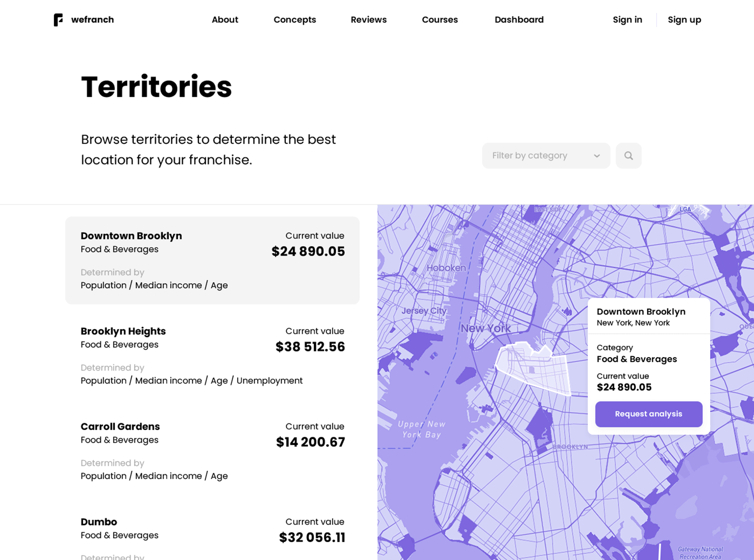Image resolution: width=754 pixels, height=560 pixels.
Task: Choose the Carroll Gardens territory listing
Action: pos(212,451)
